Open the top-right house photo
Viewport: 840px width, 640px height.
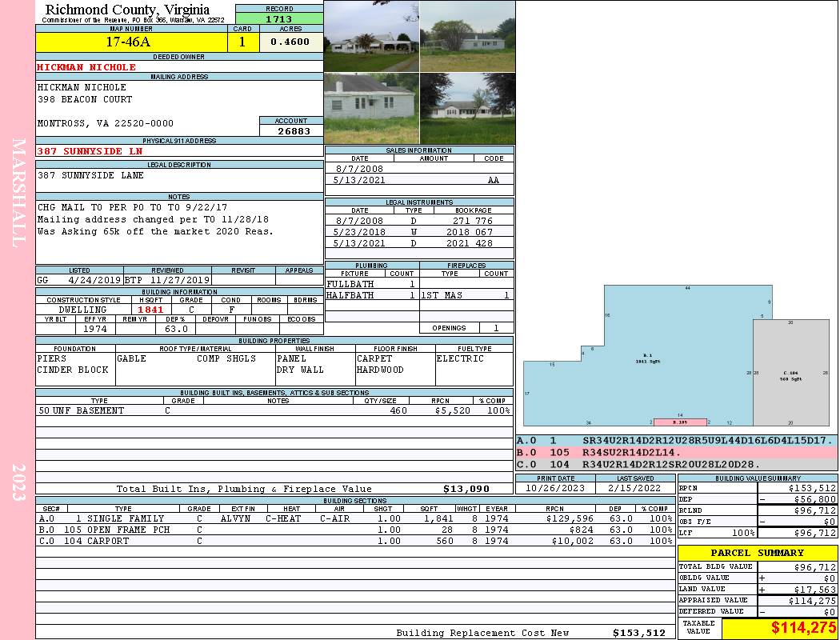click(466, 36)
